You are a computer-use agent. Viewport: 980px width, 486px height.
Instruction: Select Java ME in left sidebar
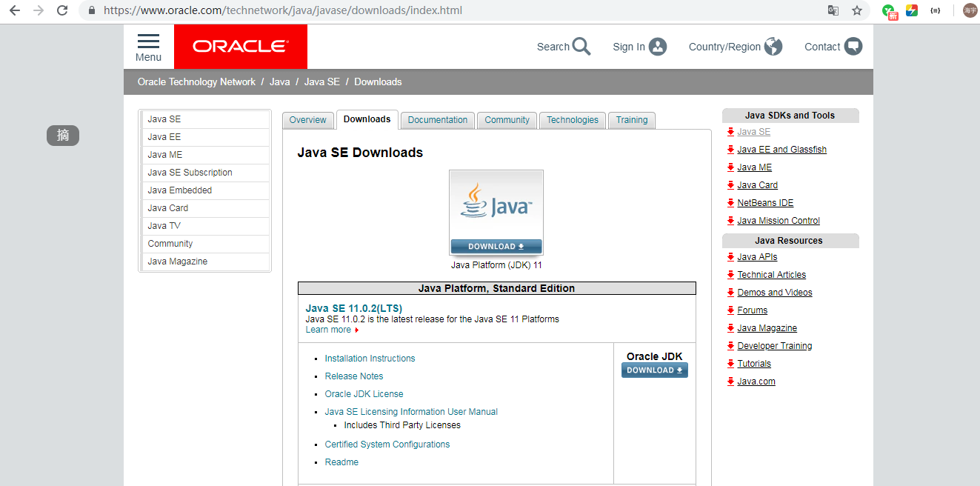(205, 155)
